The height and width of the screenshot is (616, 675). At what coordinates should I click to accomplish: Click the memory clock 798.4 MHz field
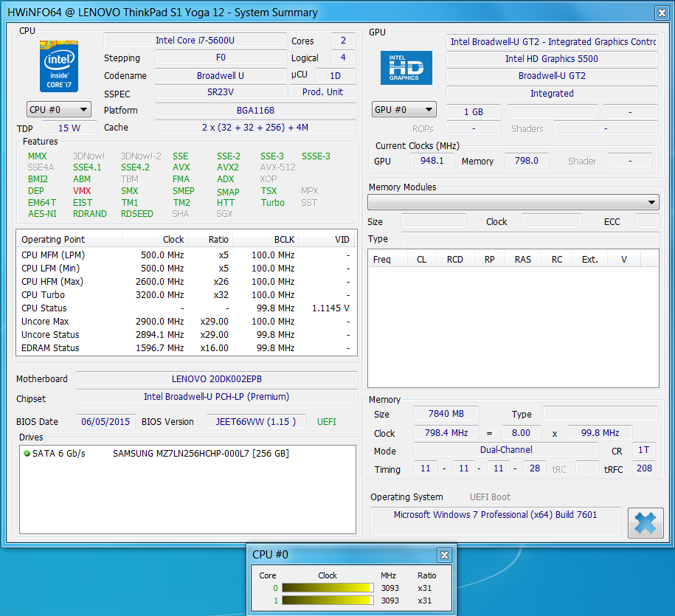pyautogui.click(x=446, y=432)
